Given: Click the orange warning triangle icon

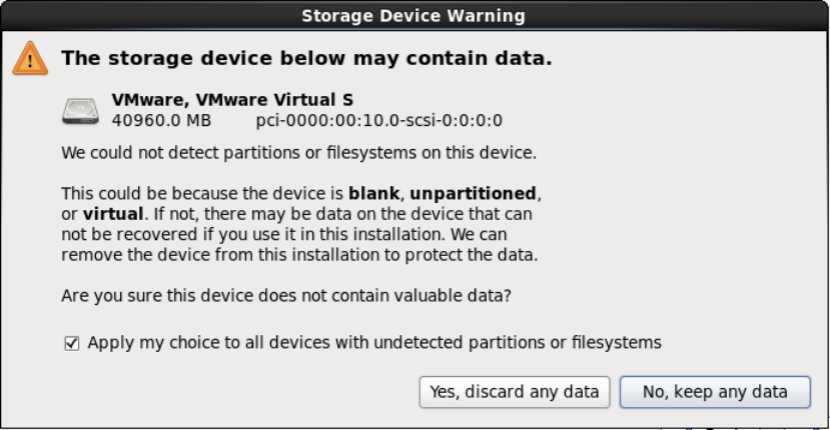Looking at the screenshot, I should point(30,58).
